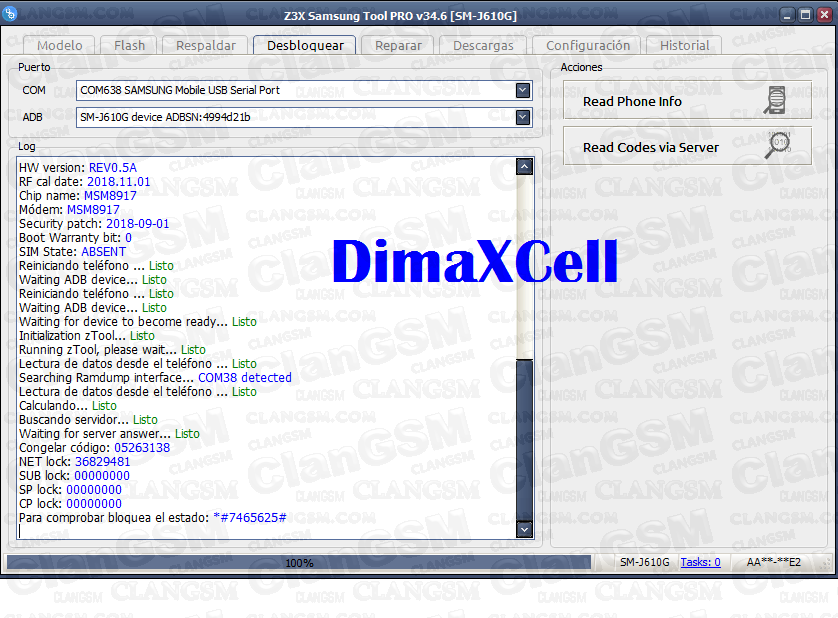
Task: Click the Initialization zTool... log line
Action: click(87, 335)
